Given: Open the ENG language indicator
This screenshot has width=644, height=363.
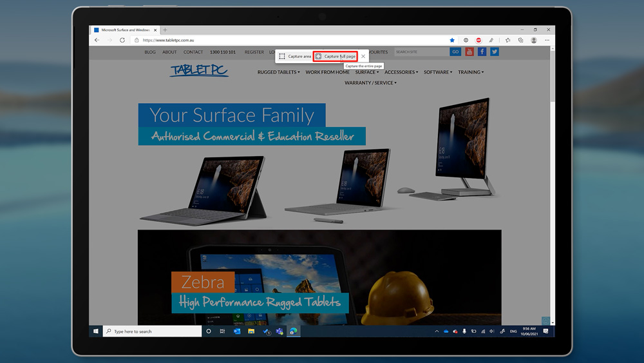Looking at the screenshot, I should click(513, 331).
